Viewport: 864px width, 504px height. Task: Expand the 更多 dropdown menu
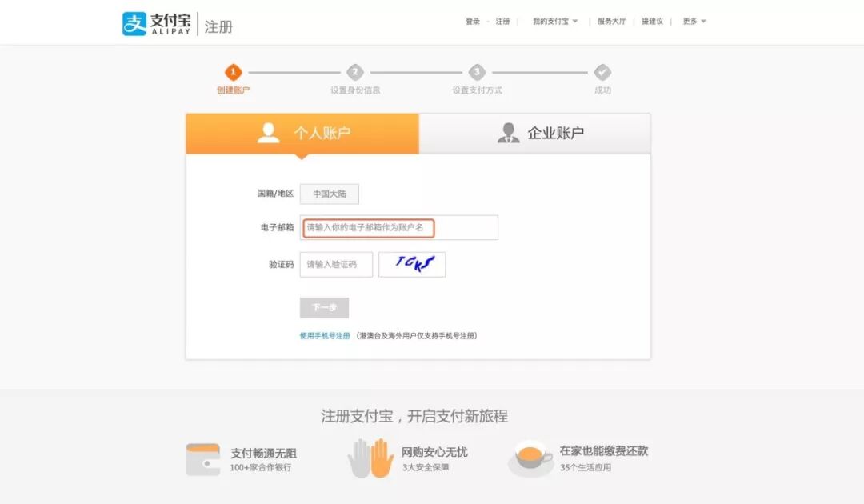(694, 22)
